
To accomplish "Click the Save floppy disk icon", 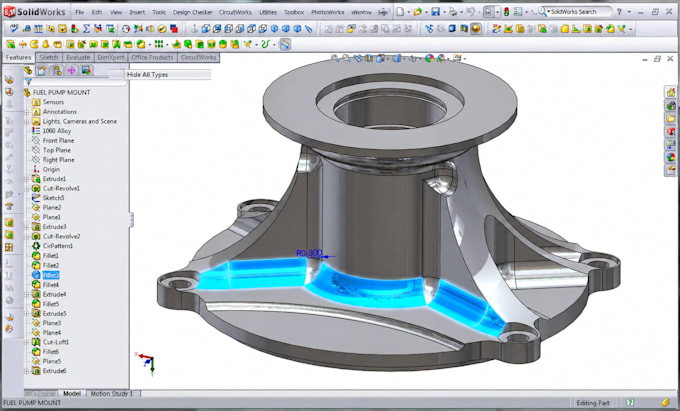I will click(x=435, y=12).
